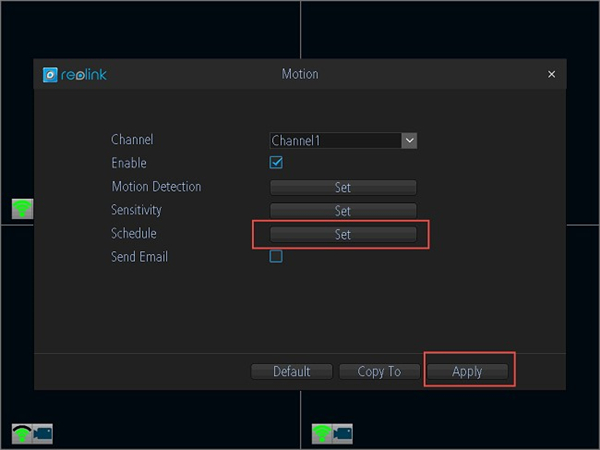Click bottom-left pane Wi-Fi signal icon
This screenshot has width=600, height=450.
pyautogui.click(x=22, y=434)
